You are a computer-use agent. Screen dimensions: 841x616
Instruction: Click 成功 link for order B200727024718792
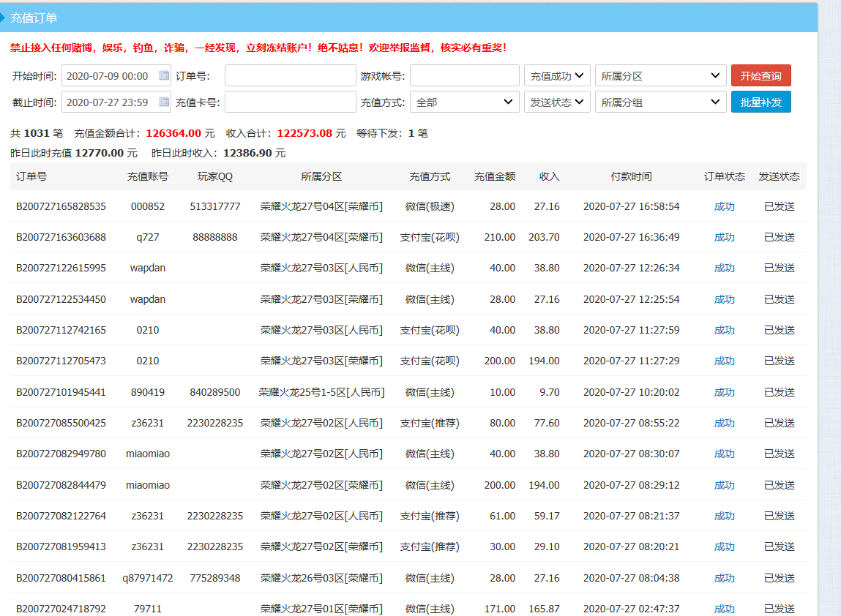click(724, 609)
